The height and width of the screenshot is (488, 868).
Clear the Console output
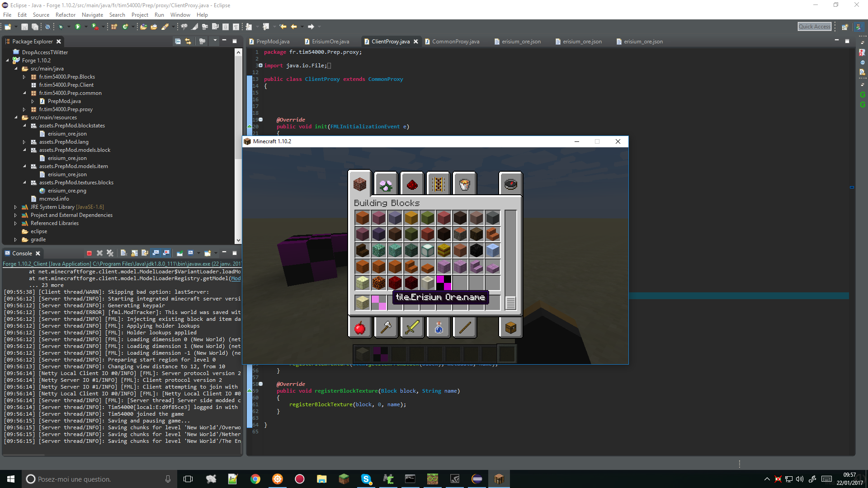coord(123,253)
